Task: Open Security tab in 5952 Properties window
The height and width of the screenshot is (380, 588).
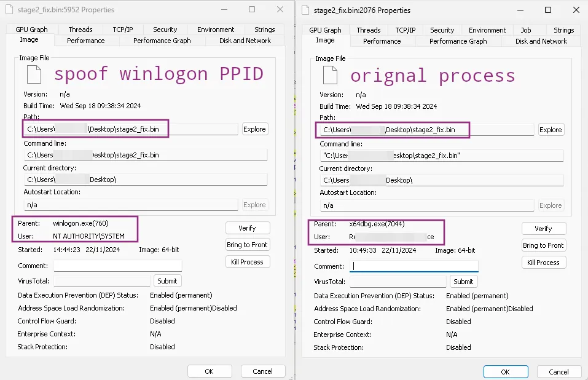Action: coord(165,30)
